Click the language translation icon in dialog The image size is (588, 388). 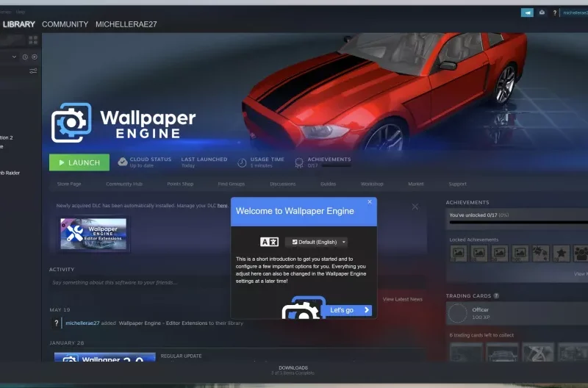[270, 242]
